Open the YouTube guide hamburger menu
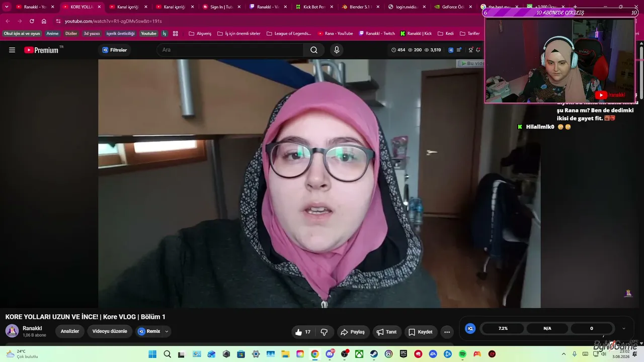This screenshot has height=362, width=644. [x=12, y=50]
